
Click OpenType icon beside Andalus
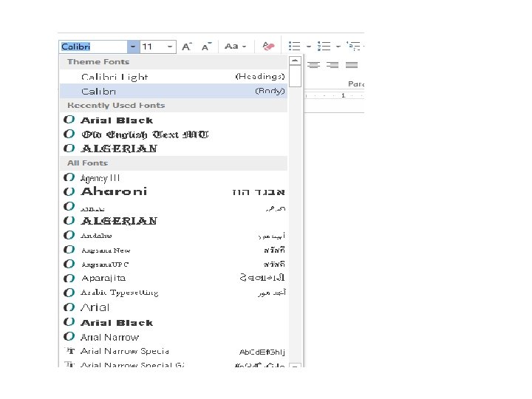point(69,235)
